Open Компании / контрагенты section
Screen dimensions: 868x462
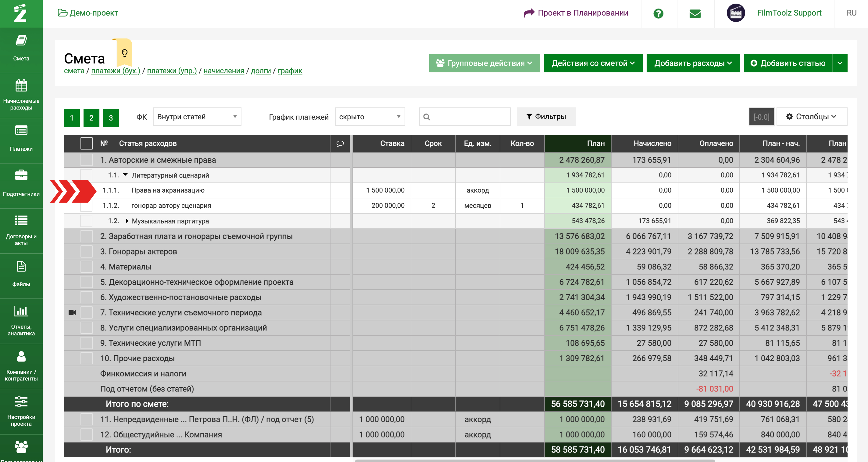click(21, 366)
